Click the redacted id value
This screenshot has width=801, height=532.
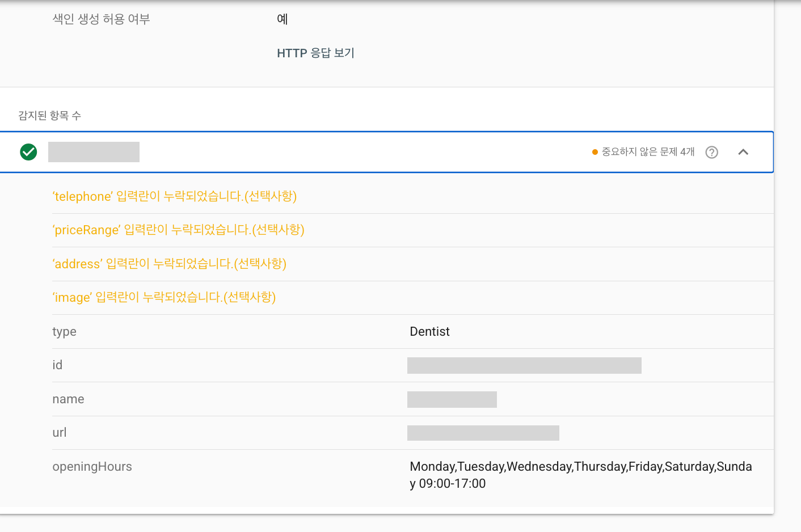click(x=524, y=365)
